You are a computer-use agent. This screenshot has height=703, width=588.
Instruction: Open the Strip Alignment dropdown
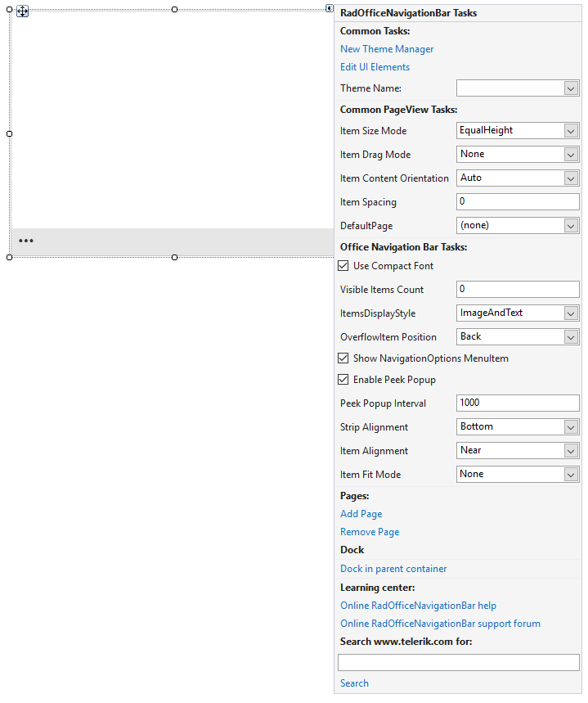570,426
